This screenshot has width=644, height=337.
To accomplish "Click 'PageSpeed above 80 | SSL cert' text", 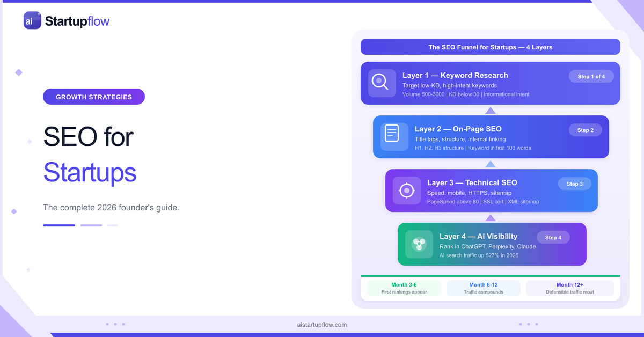I will click(465, 202).
